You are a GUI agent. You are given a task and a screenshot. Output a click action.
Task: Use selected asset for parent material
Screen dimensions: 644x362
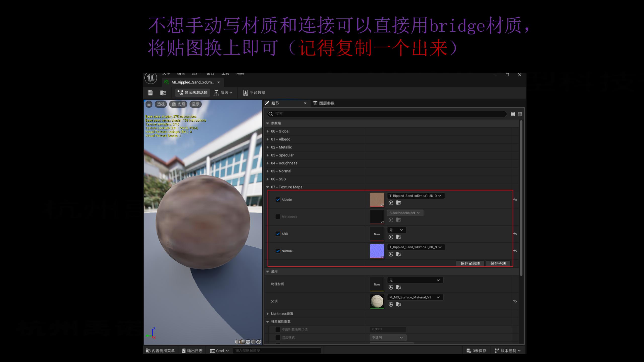pos(391,304)
